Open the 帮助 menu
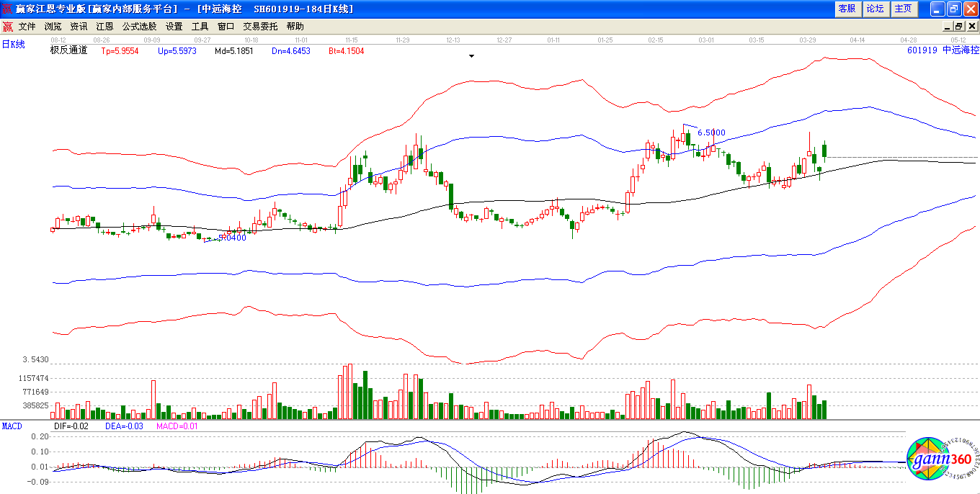This screenshot has width=980, height=494. pos(295,26)
